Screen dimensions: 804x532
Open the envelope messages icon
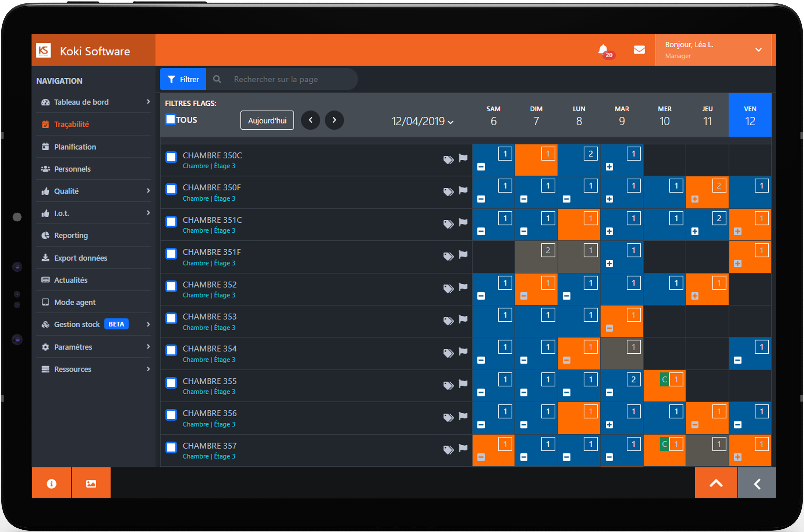639,50
